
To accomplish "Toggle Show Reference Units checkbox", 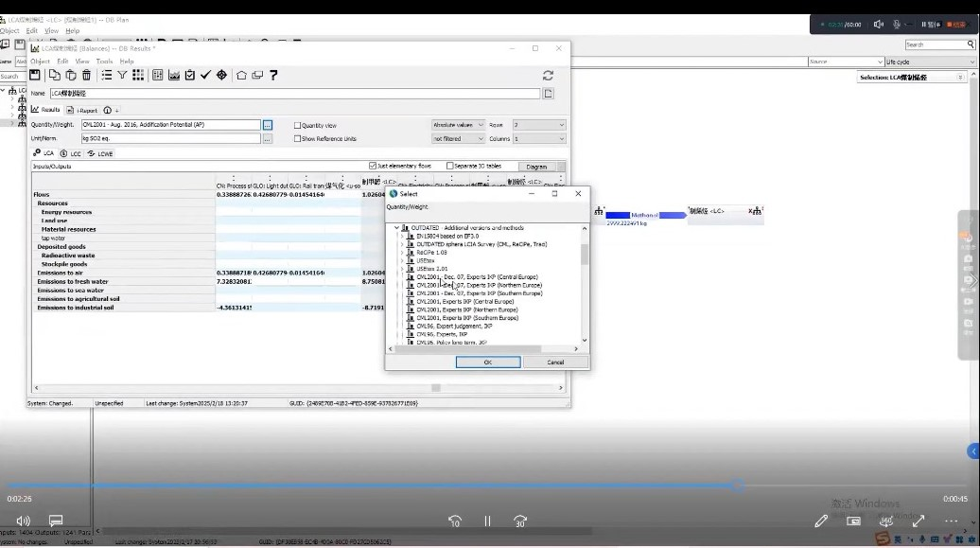I will tap(298, 139).
